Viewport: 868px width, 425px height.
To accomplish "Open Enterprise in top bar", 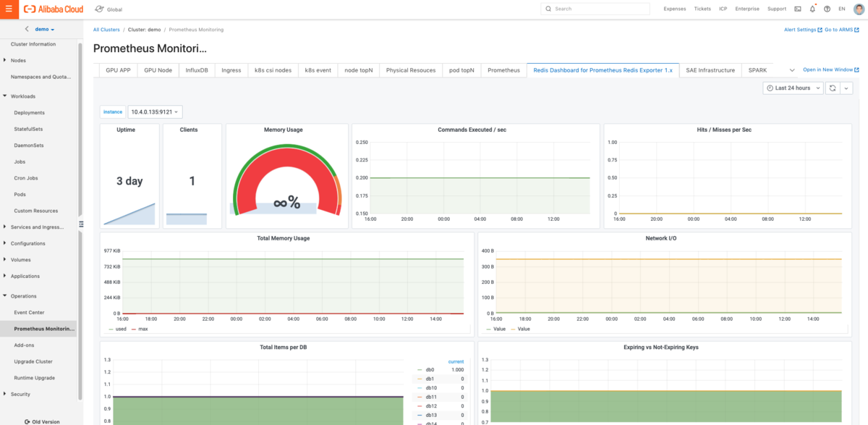I will coord(747,9).
